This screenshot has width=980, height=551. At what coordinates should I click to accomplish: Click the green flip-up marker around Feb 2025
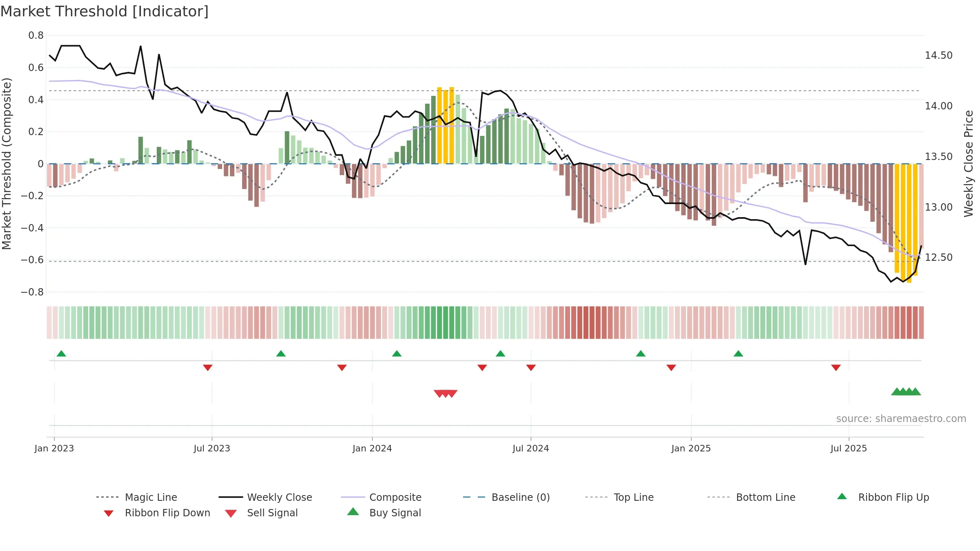(738, 353)
